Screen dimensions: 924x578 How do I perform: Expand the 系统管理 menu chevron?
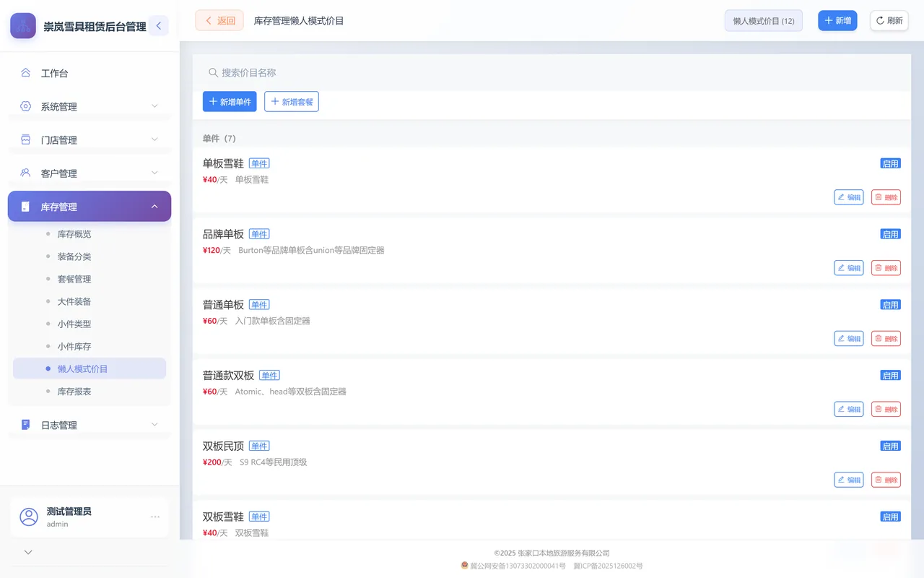(x=154, y=106)
